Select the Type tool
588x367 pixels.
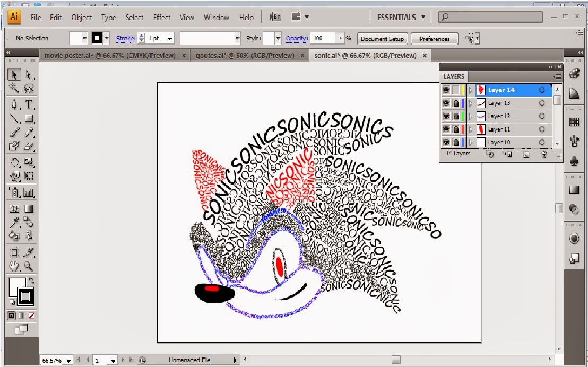click(29, 104)
